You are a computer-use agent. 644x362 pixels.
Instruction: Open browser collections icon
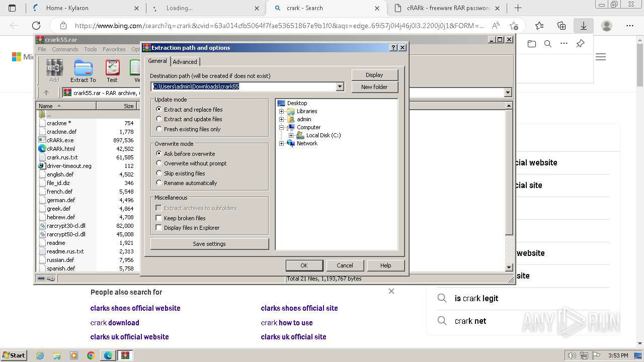pos(561,26)
